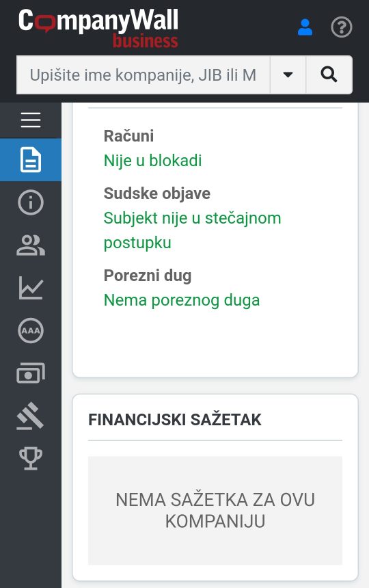The image size is (369, 588).
Task: Click the 'Nije u blokadi' status text
Action: (153, 161)
